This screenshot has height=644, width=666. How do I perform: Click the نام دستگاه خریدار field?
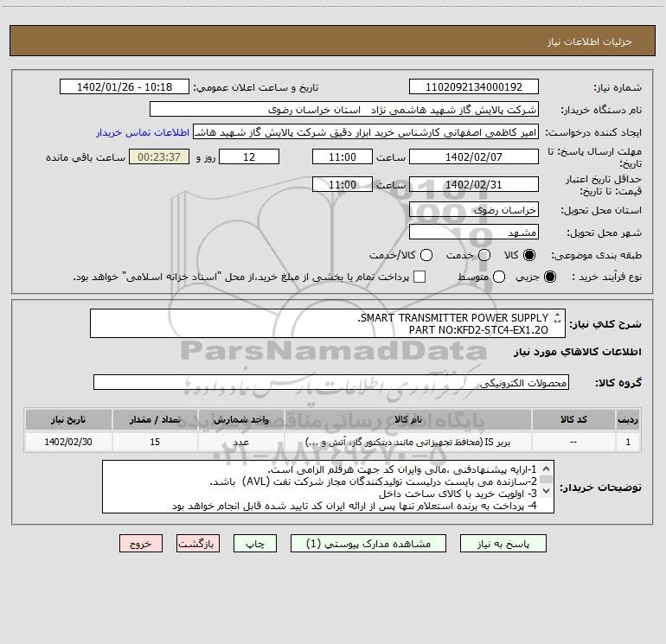click(344, 109)
